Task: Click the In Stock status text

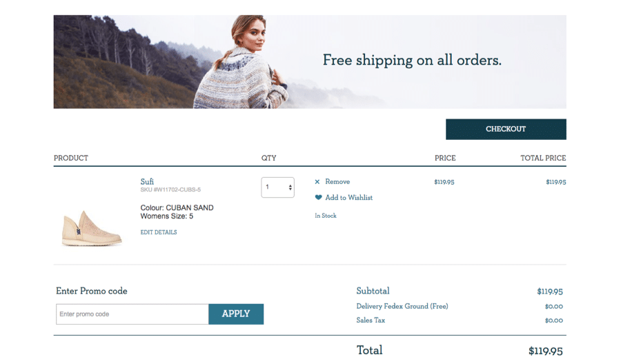Action: pyautogui.click(x=326, y=216)
